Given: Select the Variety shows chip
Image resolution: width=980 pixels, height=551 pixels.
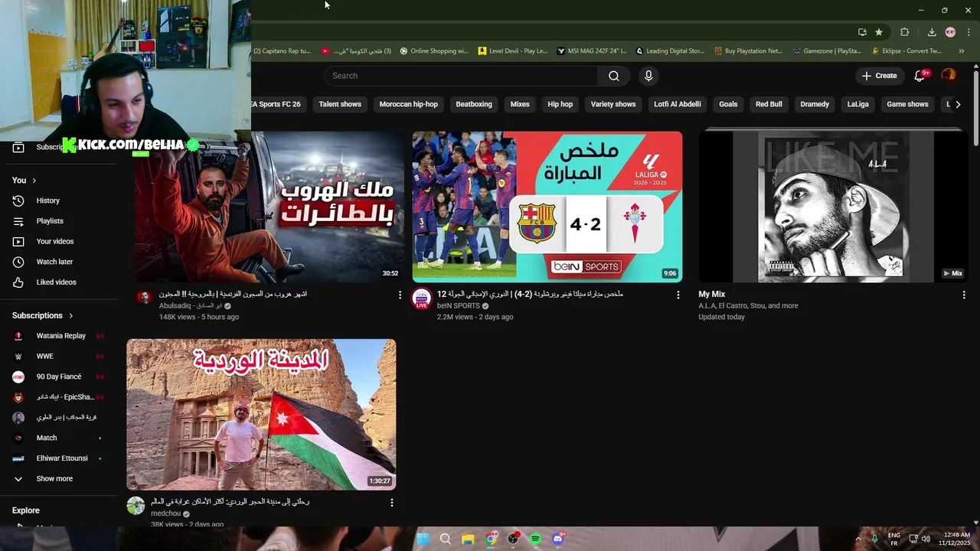Looking at the screenshot, I should coord(613,104).
